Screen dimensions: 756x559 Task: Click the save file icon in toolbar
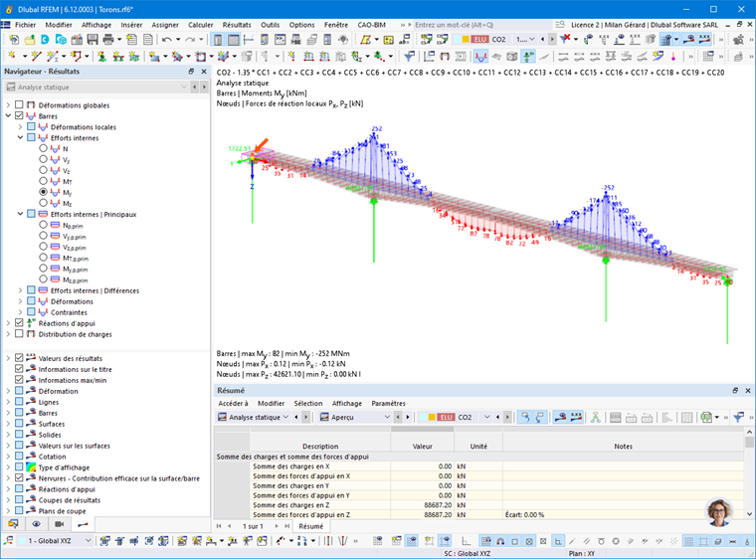coord(93,40)
